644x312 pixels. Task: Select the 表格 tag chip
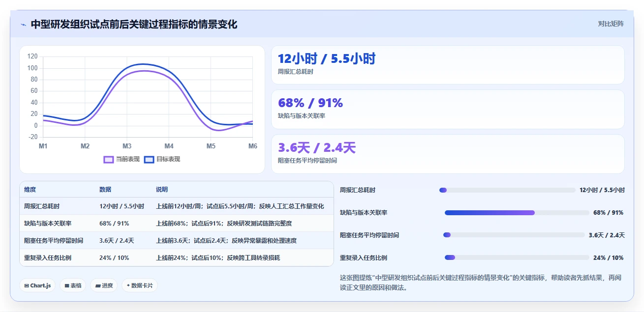pos(73,285)
